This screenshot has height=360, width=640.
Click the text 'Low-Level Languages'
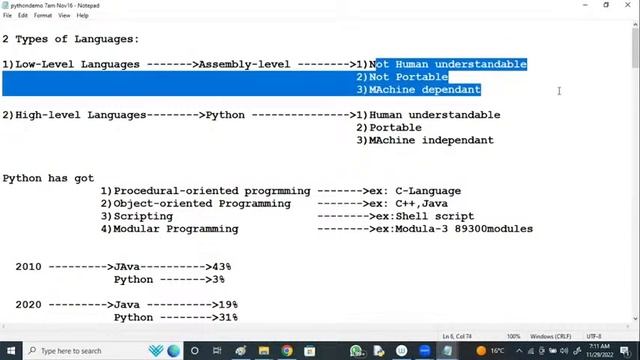click(77, 64)
